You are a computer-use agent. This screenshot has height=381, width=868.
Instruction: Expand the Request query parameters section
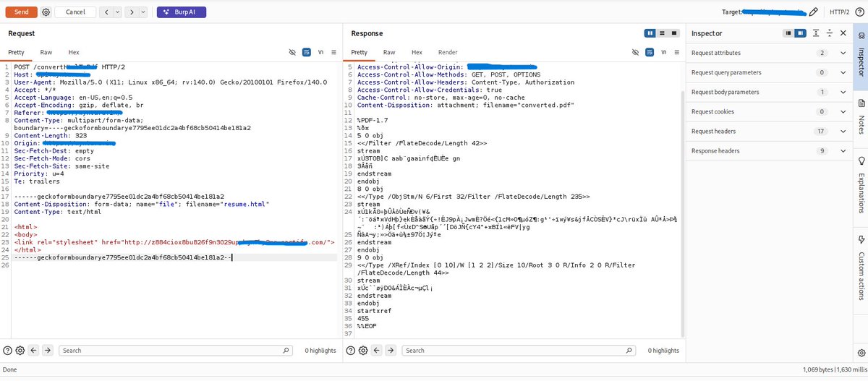tap(768, 72)
